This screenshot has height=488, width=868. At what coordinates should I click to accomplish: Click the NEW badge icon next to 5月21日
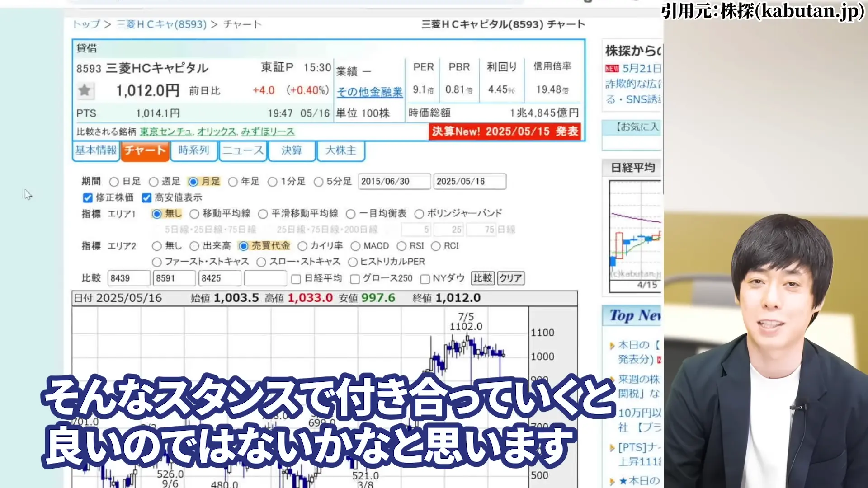[x=612, y=68]
